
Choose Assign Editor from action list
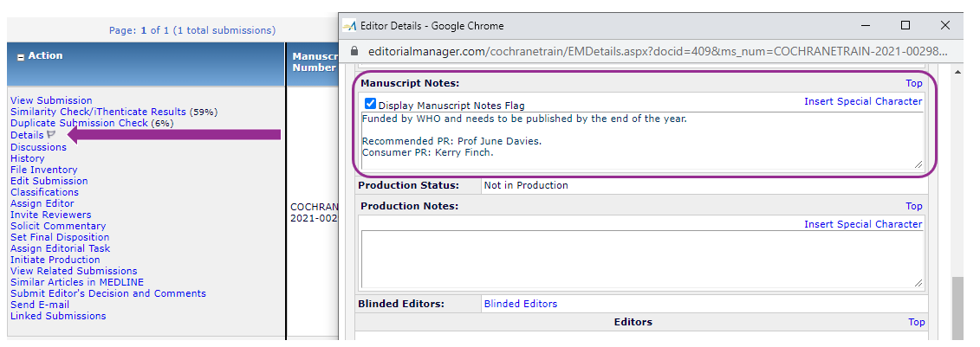pyautogui.click(x=43, y=203)
